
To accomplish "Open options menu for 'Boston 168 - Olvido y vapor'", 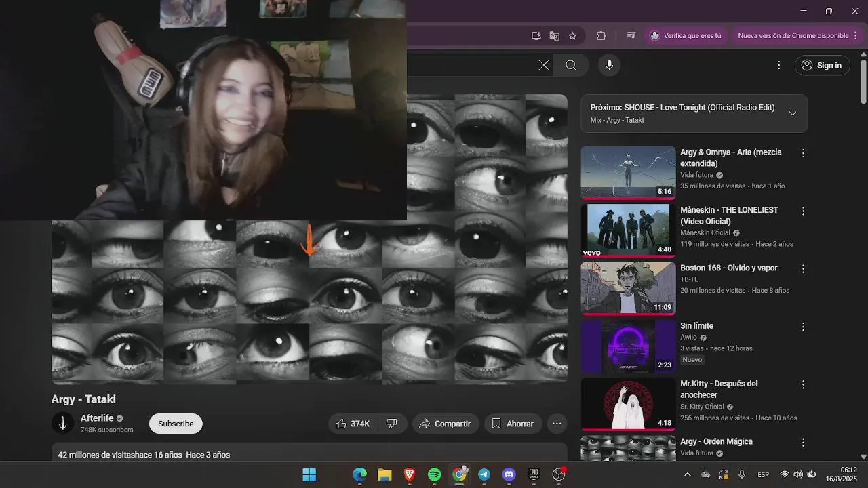I will click(x=803, y=268).
